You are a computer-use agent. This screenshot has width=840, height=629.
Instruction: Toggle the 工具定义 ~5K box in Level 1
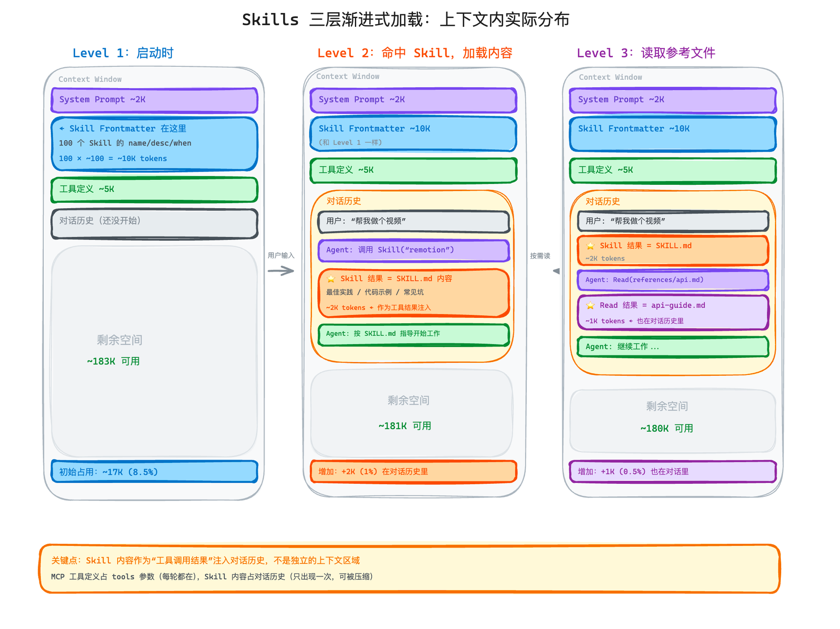[154, 189]
